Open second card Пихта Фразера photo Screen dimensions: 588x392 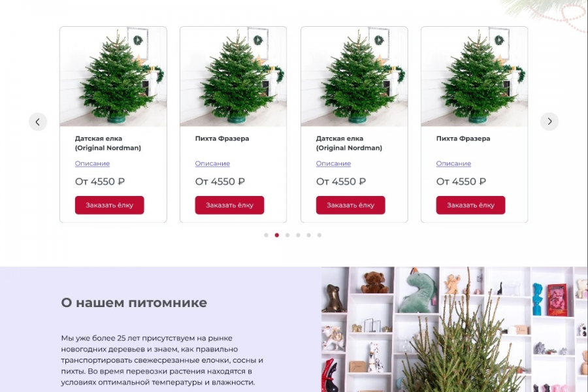233,76
